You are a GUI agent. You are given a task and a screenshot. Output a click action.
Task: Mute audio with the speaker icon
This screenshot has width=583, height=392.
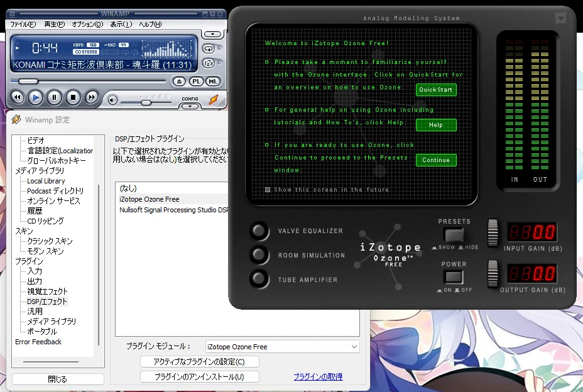112,99
